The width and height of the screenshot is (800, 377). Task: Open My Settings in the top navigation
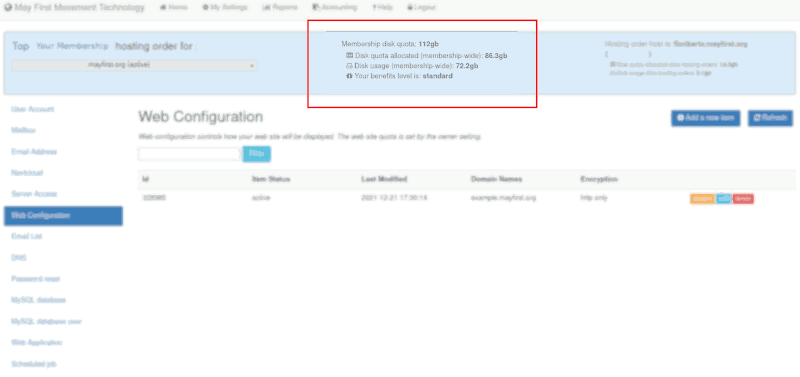click(x=224, y=8)
